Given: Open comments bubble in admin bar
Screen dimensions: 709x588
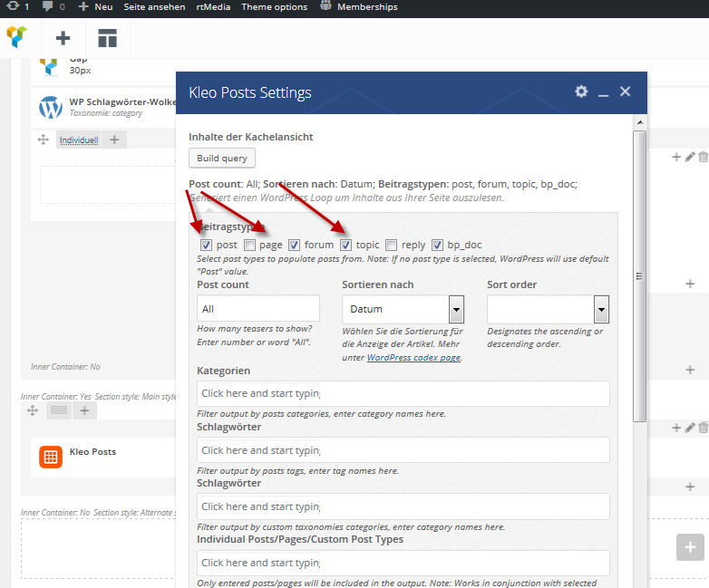Looking at the screenshot, I should pyautogui.click(x=47, y=6).
